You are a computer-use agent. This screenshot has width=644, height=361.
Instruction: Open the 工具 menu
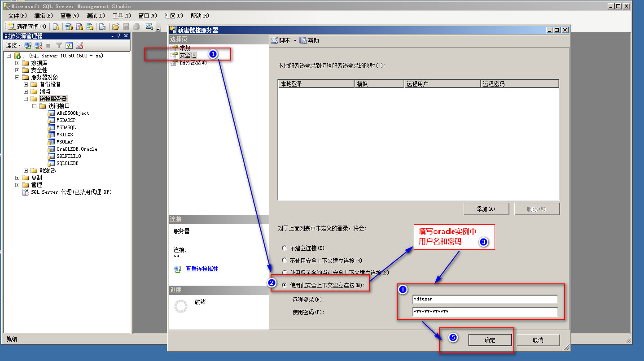[x=121, y=16]
